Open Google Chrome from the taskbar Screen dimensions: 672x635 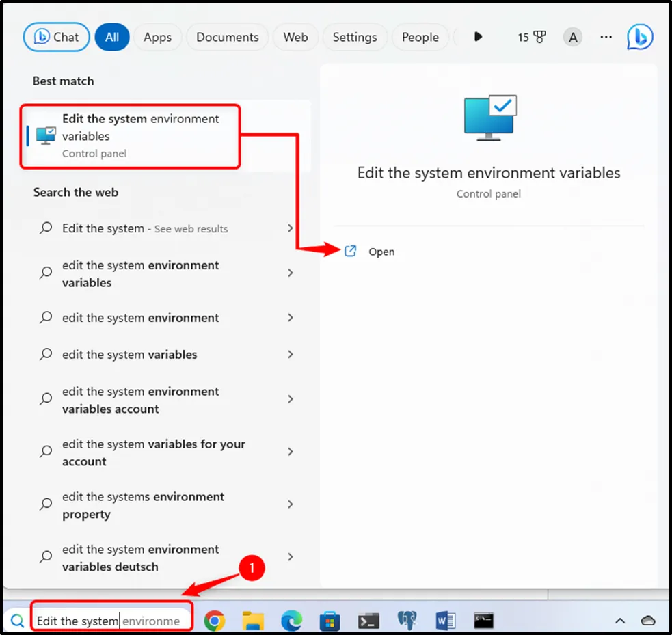pyautogui.click(x=215, y=621)
